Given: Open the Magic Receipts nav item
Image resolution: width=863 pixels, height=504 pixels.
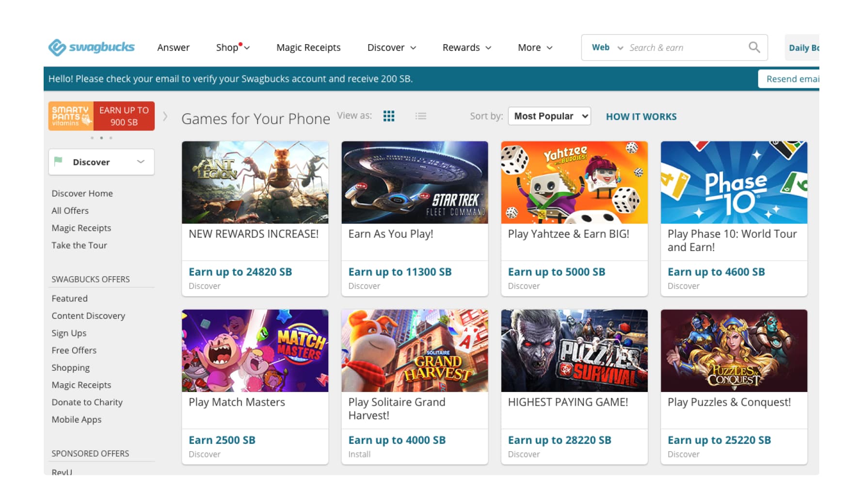Looking at the screenshot, I should click(x=308, y=47).
